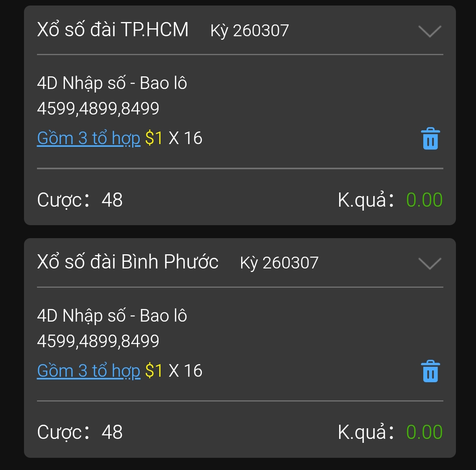Select numbers 4599,4899,8499 in Bình Phước card

(98, 341)
